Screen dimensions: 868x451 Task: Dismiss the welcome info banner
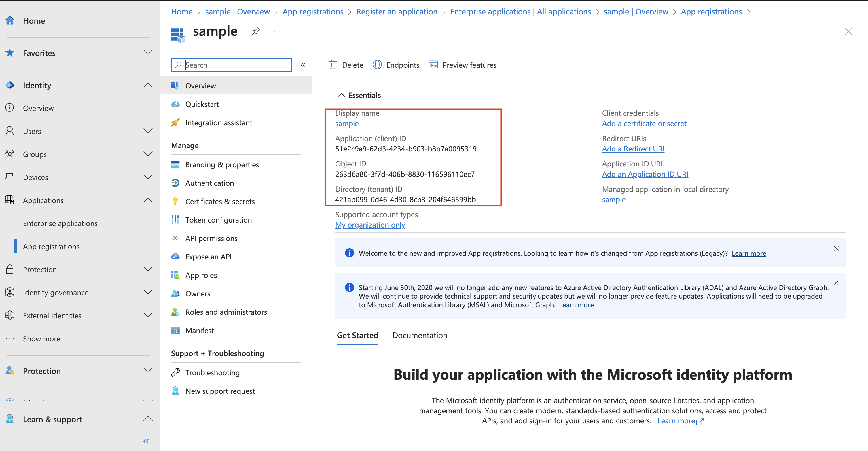click(x=836, y=249)
